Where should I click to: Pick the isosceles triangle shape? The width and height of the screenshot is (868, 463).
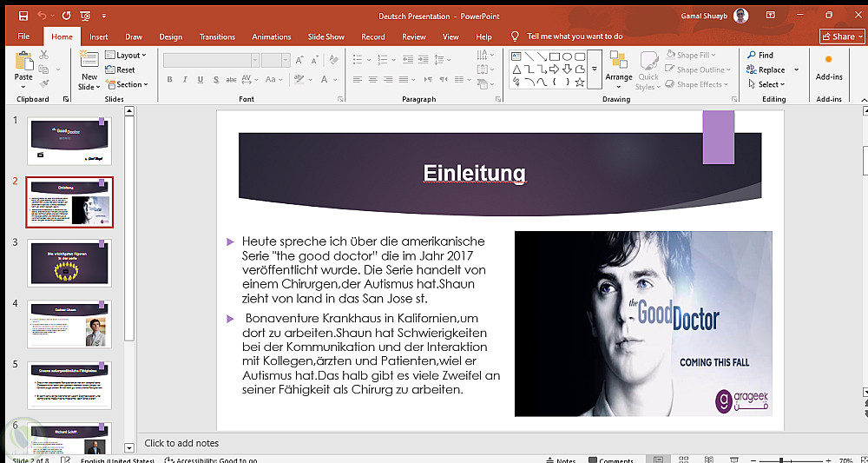coord(516,69)
